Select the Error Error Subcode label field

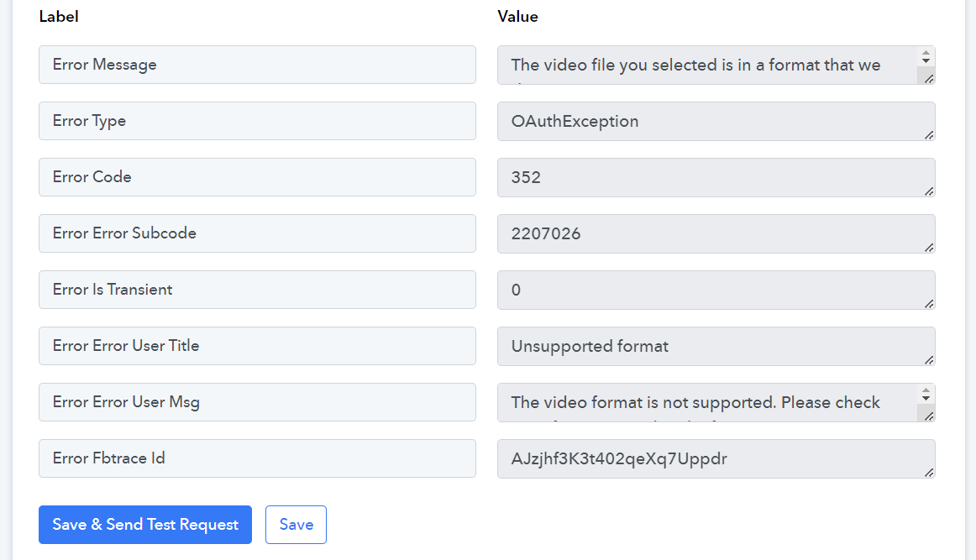point(257,233)
